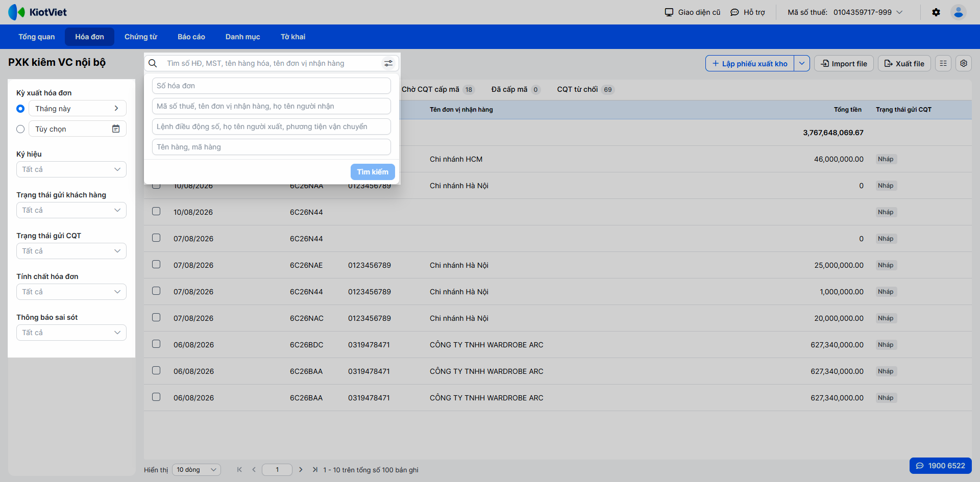The width and height of the screenshot is (980, 482).
Task: Click Trạng thái gửi CQT column header
Action: [x=903, y=110]
